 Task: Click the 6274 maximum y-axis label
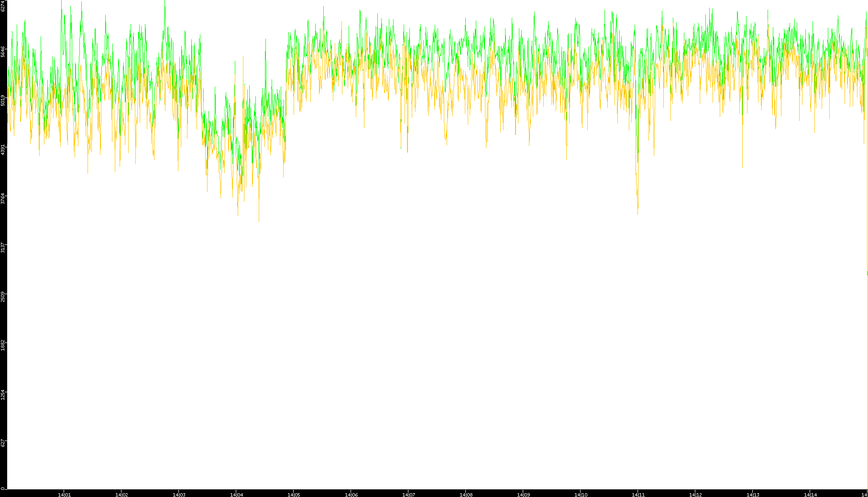[x=3, y=6]
